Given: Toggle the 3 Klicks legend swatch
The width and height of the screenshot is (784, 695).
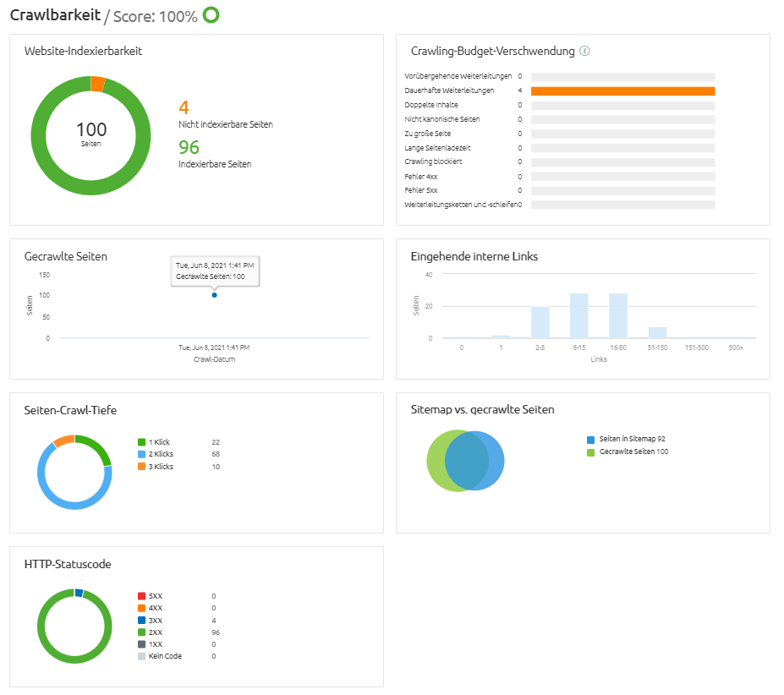Looking at the screenshot, I should 141,467.
